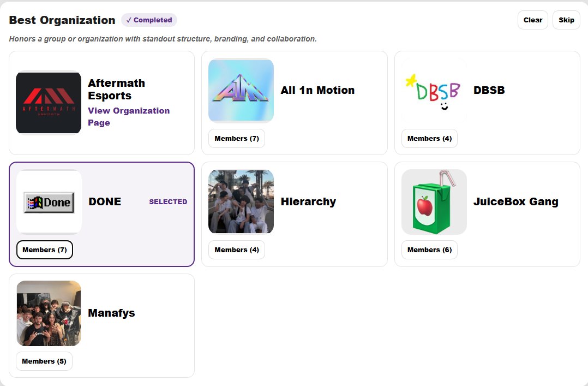Open DONE Members (7) list

coord(45,250)
